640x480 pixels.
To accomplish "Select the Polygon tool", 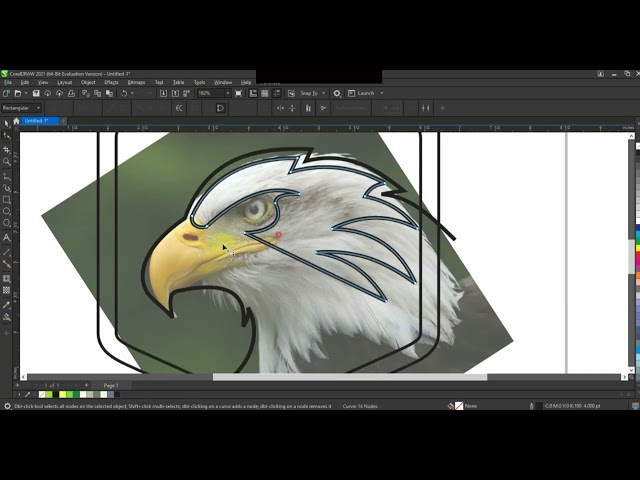I will click(6, 223).
